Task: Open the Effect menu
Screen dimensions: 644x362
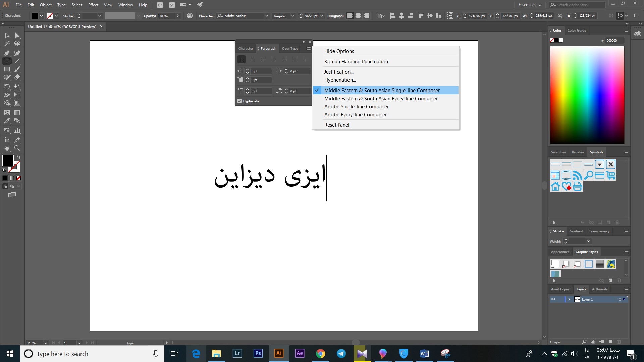Action: point(93,5)
